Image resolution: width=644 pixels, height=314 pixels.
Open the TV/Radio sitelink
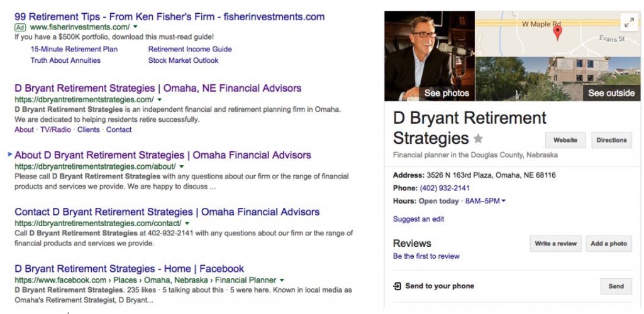click(x=55, y=129)
